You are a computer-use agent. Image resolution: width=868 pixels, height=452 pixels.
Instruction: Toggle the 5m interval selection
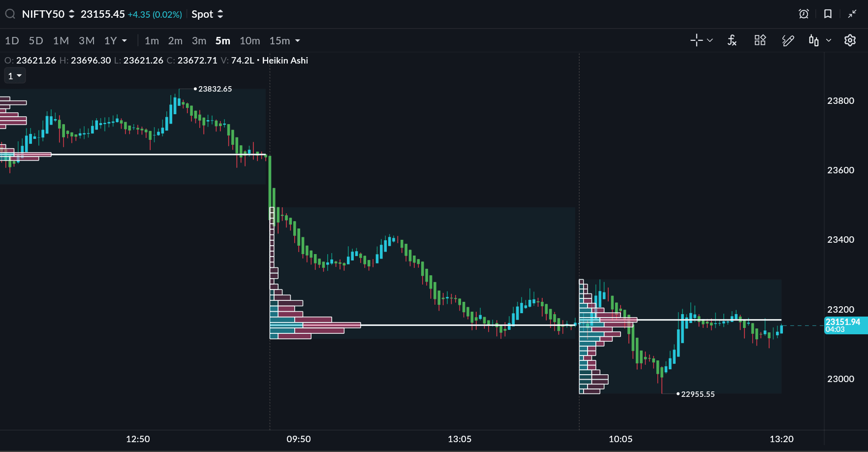pyautogui.click(x=222, y=41)
